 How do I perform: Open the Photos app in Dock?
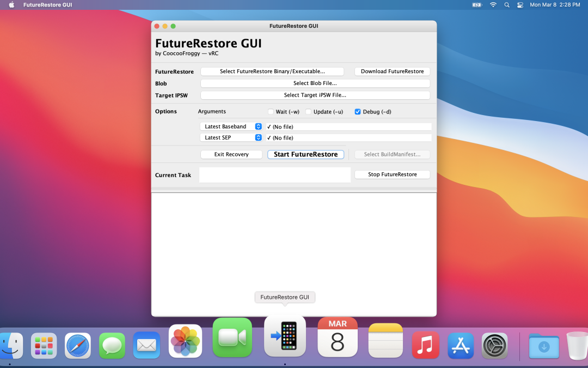(x=185, y=341)
